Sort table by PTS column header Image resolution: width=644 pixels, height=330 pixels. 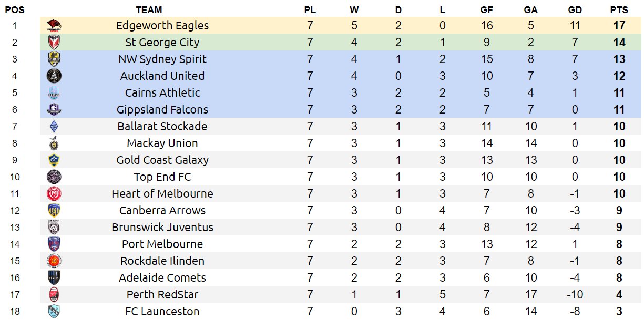(x=619, y=9)
